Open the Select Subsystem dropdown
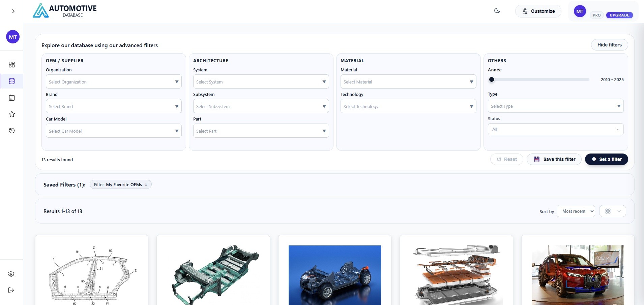 (261, 106)
